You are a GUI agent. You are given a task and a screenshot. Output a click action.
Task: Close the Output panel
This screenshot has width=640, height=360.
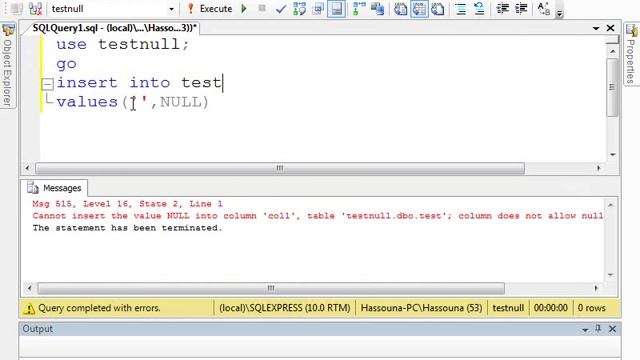(612, 329)
